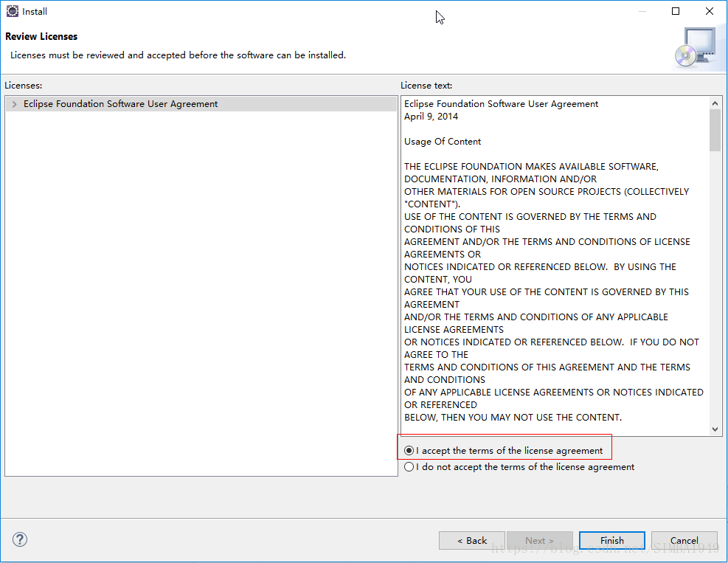Screen dimensions: 728x563
Task: Click the Install icon in the title bar
Action: click(x=11, y=11)
